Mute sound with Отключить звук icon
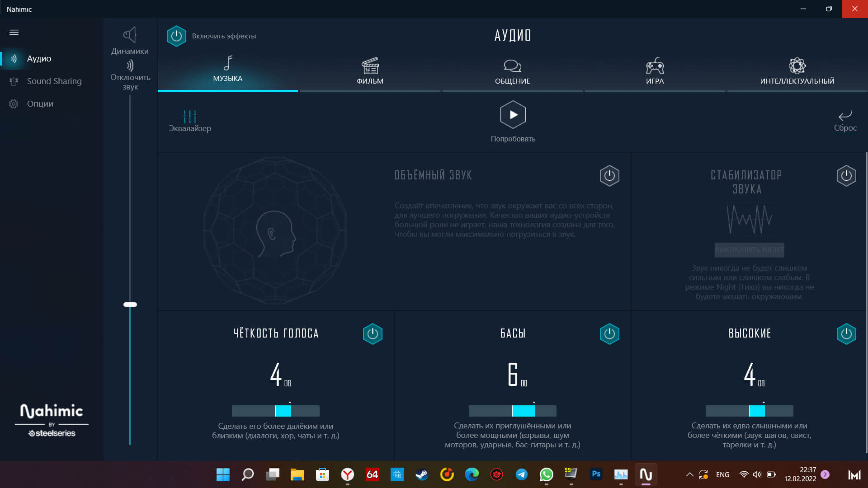Viewport: 868px width, 488px height. pos(130,66)
